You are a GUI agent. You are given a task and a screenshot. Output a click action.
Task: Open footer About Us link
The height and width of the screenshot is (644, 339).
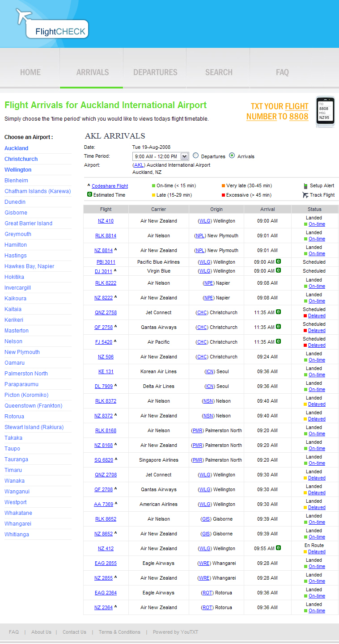click(x=41, y=632)
